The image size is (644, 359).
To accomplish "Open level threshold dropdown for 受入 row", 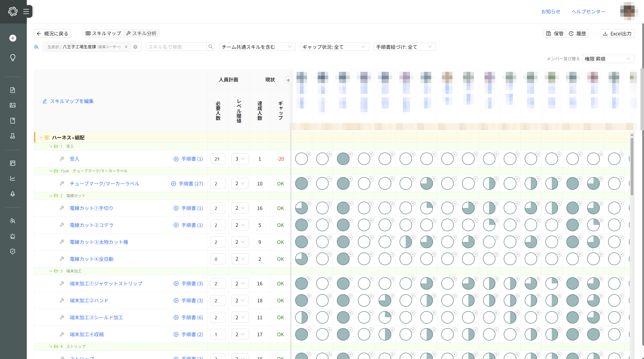I will 240,159.
